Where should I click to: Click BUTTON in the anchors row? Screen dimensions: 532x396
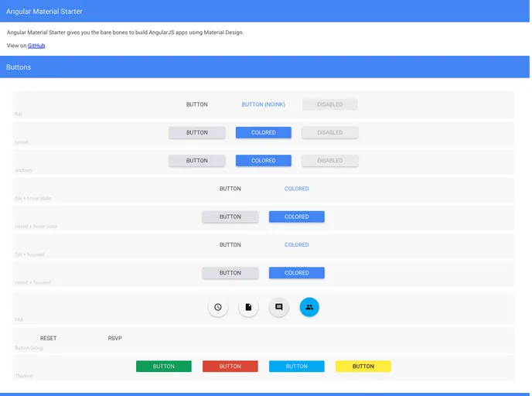(x=196, y=161)
